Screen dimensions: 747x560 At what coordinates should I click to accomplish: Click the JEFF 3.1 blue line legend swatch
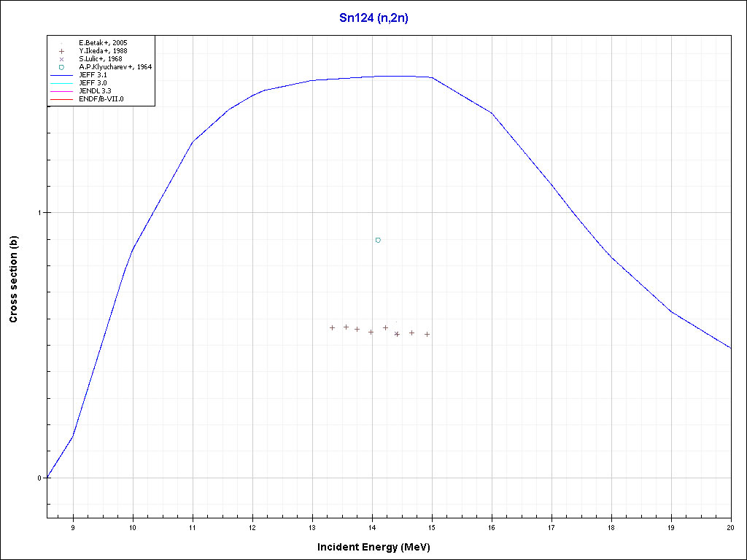point(62,75)
